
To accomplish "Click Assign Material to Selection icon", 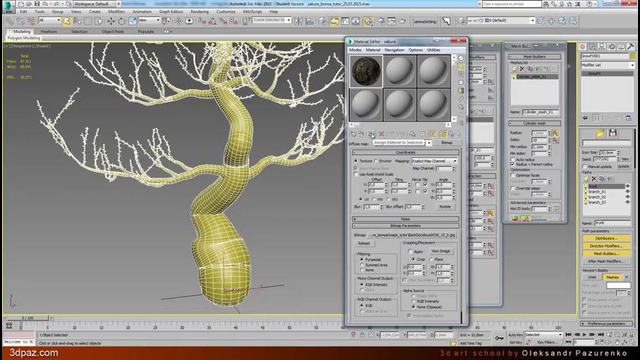I will (371, 134).
